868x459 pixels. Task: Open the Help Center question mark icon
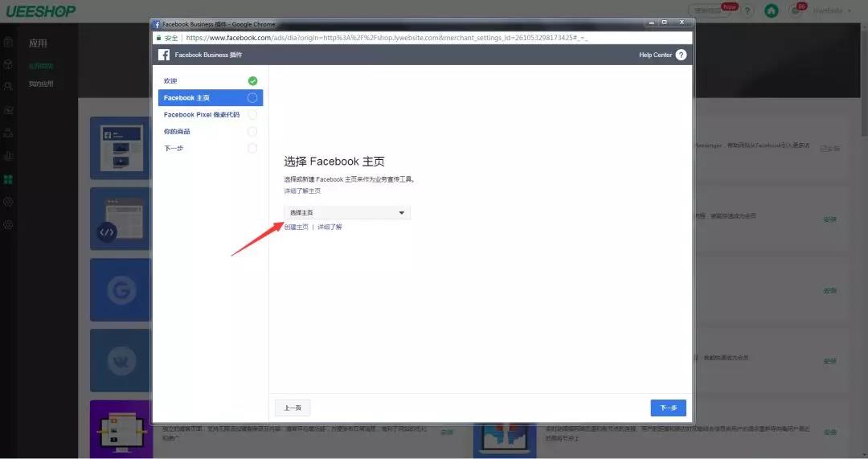coord(681,55)
